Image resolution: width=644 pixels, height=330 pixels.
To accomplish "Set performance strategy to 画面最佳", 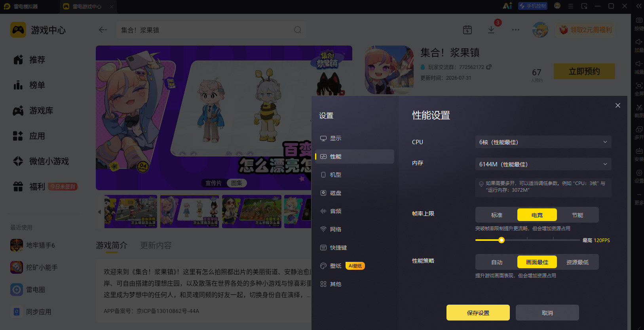I will pyautogui.click(x=537, y=262).
